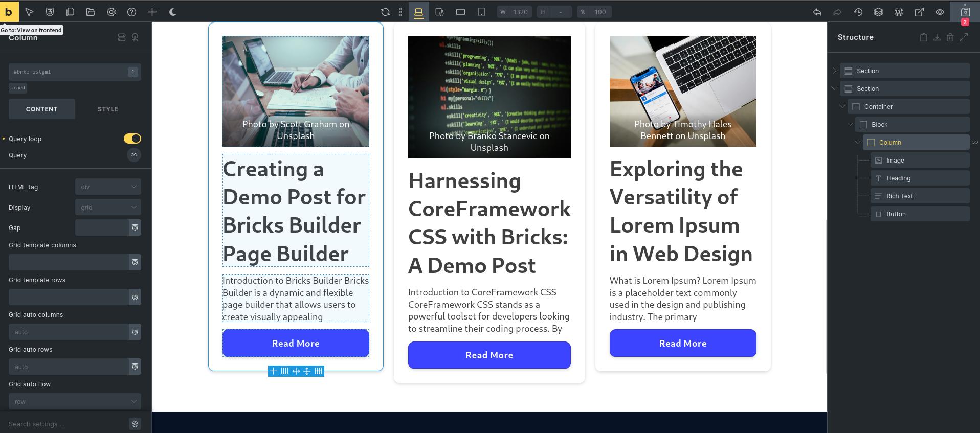Open the HTML tag dropdown

coord(108,187)
